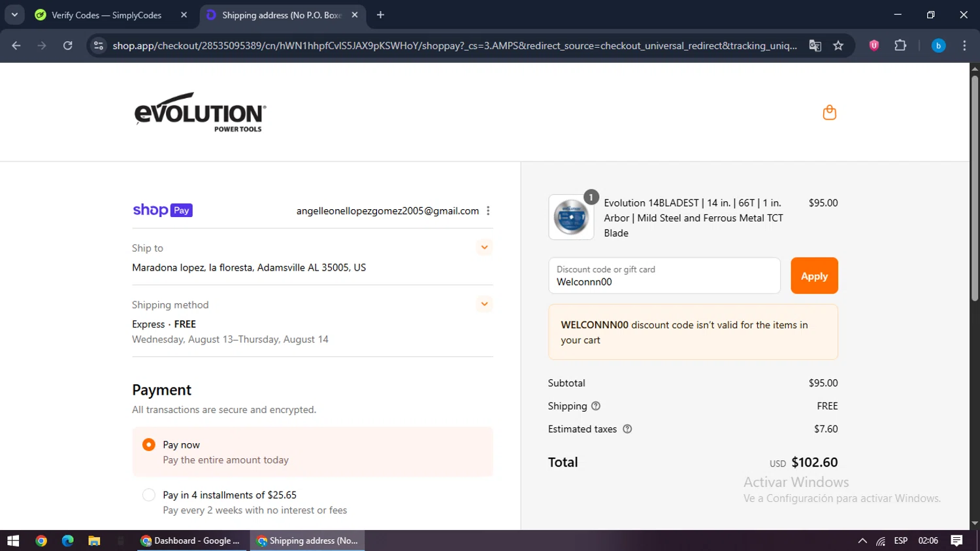Open Chrome from the taskbar
This screenshot has height=551, width=980.
point(41,541)
